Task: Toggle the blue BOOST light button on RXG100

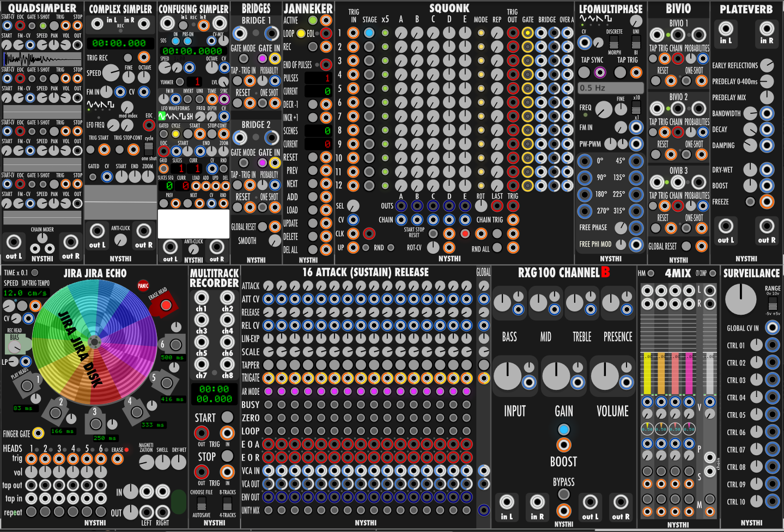Action: (564, 429)
